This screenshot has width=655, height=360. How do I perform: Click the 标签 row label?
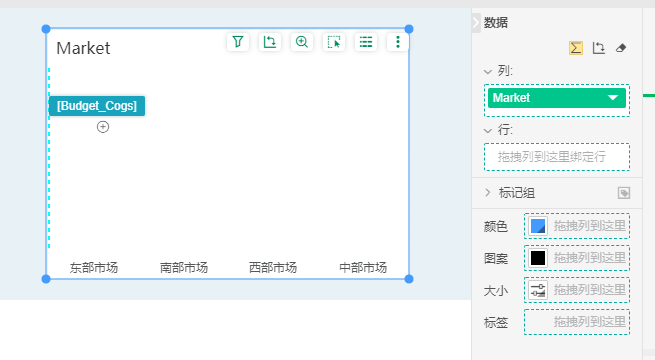(x=496, y=322)
